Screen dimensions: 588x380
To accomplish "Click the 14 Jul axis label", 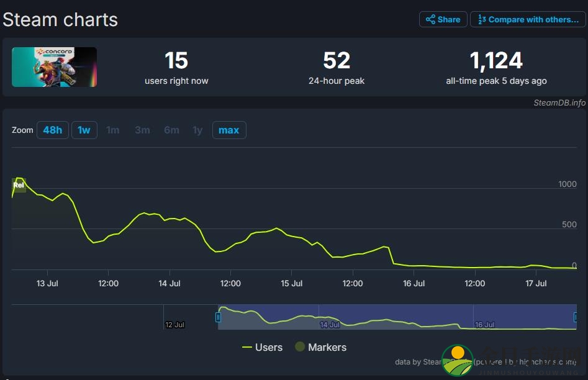I will point(170,283).
